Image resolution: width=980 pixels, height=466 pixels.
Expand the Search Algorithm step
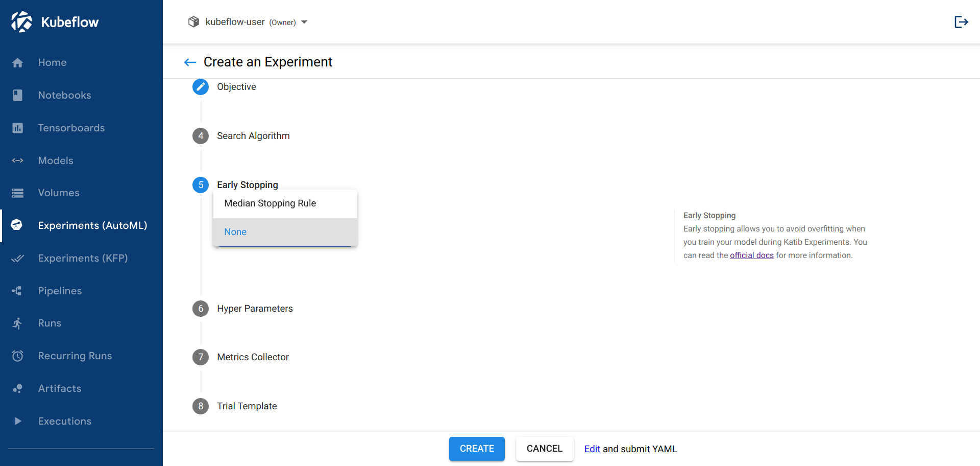pyautogui.click(x=253, y=136)
